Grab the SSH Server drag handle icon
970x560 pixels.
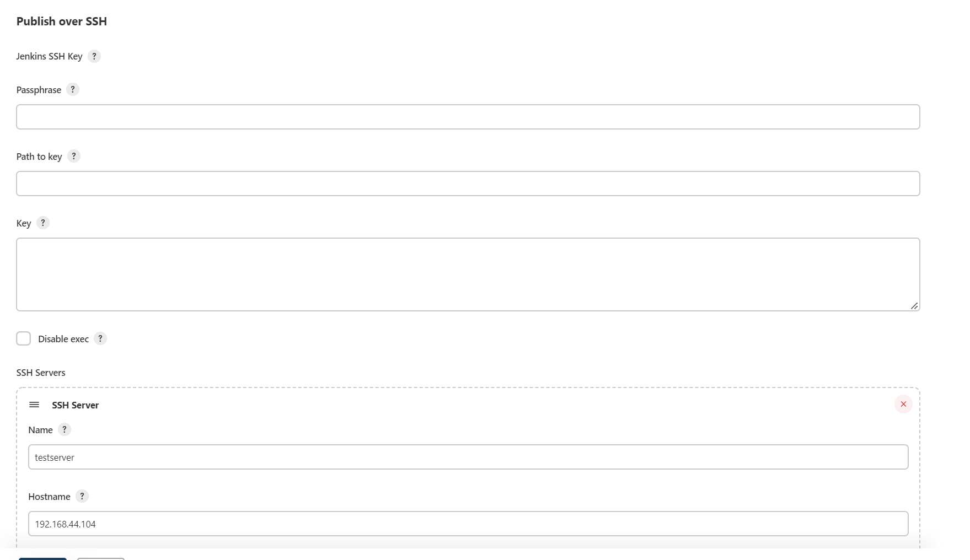pyautogui.click(x=34, y=405)
